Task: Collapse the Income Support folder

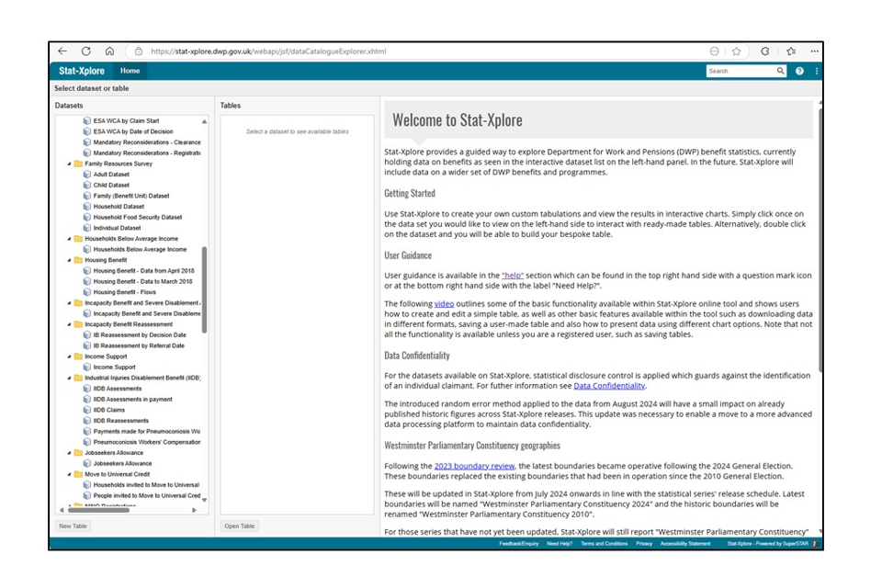Action: pyautogui.click(x=70, y=356)
